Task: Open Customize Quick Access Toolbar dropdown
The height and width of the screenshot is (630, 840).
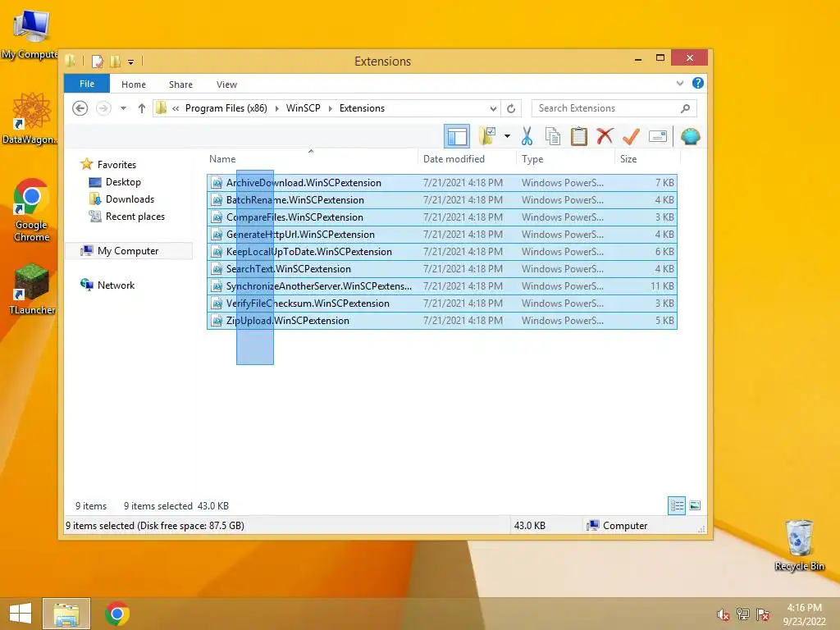Action: coord(130,62)
